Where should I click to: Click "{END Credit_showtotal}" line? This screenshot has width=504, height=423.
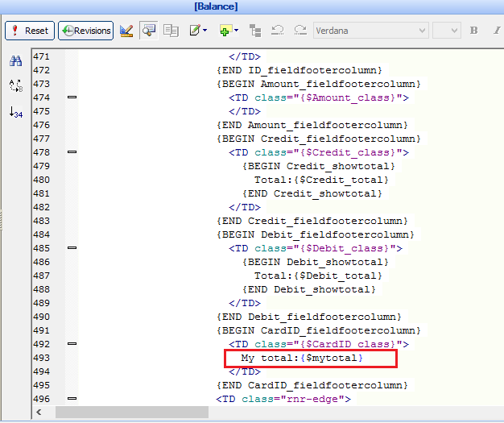pos(312,193)
